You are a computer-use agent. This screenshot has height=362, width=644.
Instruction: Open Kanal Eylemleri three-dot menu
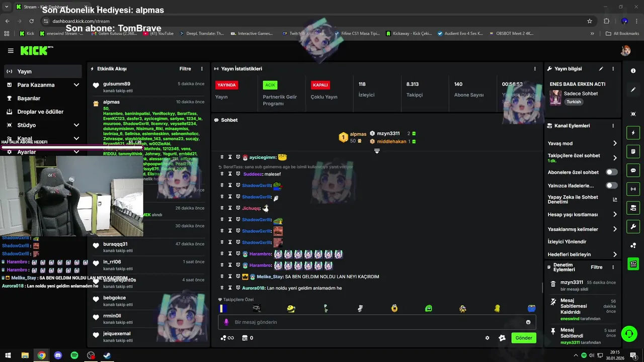[x=613, y=126]
